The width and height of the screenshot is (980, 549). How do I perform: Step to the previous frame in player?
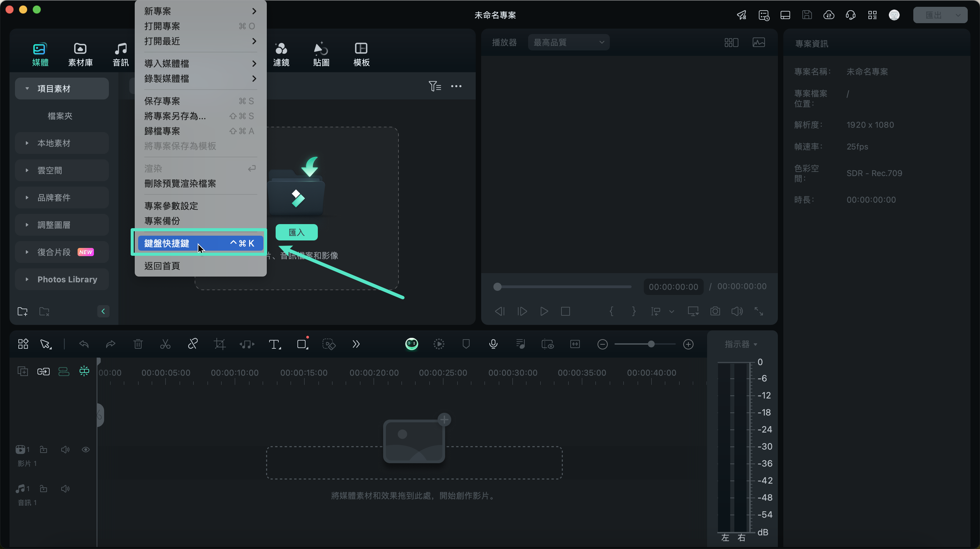(500, 311)
